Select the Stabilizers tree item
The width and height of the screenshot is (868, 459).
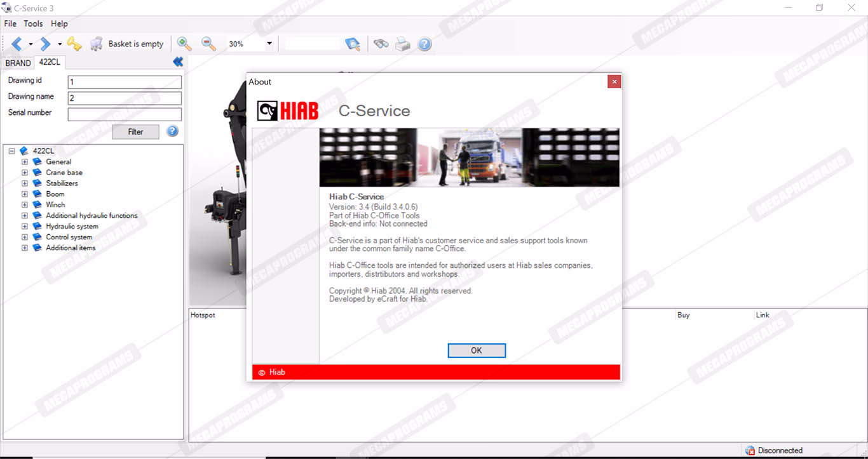click(62, 183)
